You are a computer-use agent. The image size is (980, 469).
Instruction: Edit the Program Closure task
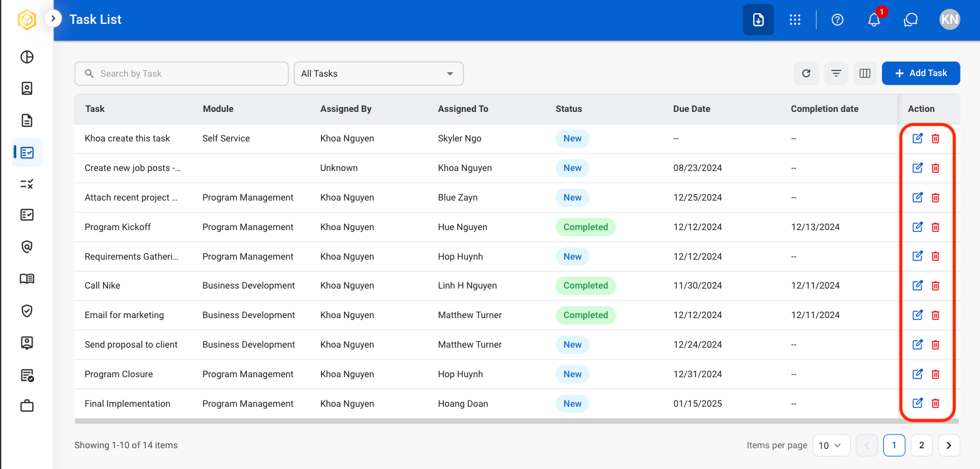point(917,374)
